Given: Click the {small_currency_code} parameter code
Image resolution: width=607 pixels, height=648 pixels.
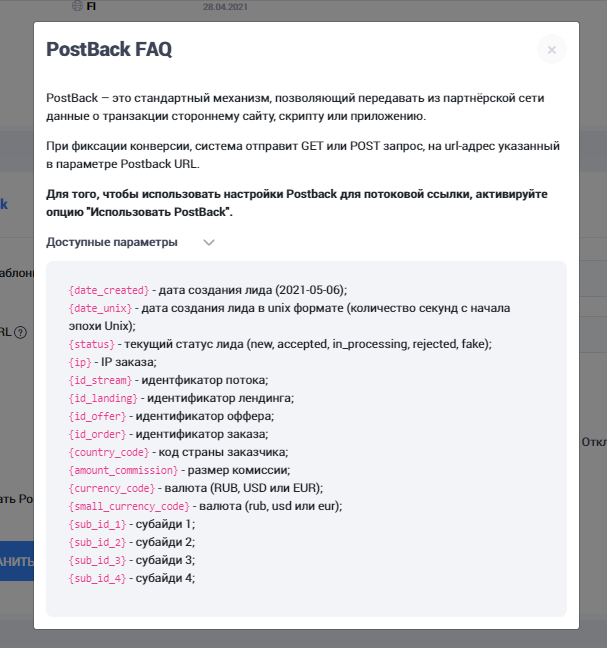Looking at the screenshot, I should [130, 506].
